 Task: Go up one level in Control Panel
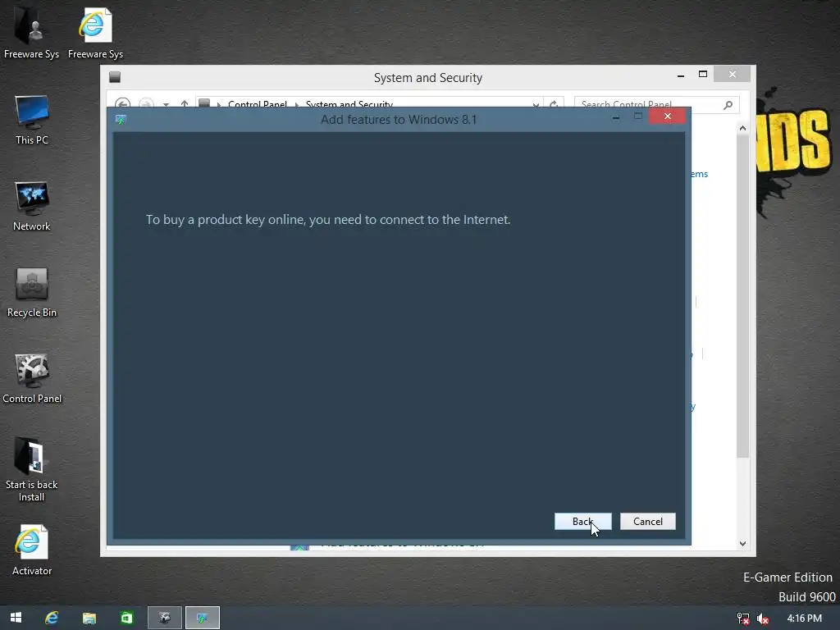pyautogui.click(x=185, y=104)
